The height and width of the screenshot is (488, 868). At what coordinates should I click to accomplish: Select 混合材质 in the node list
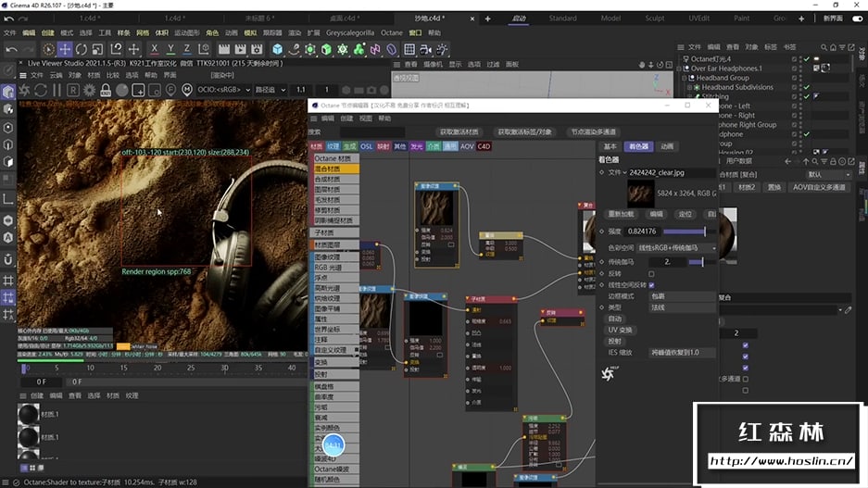[x=331, y=169]
